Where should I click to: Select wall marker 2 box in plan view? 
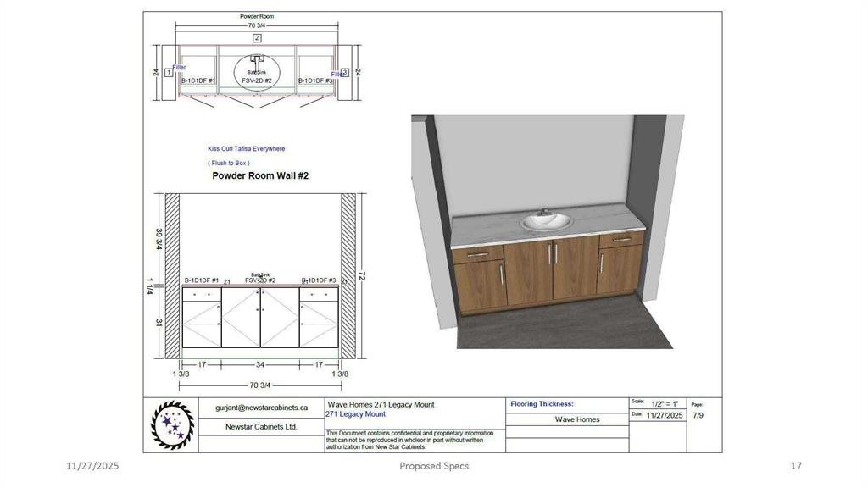[x=257, y=37]
